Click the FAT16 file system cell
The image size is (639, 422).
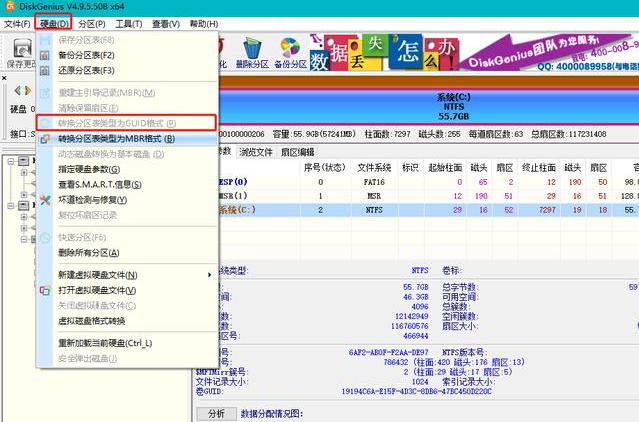click(374, 182)
